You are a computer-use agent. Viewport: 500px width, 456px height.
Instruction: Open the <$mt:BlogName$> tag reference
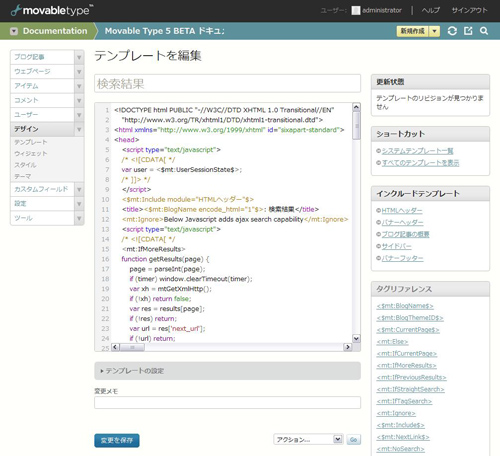[x=405, y=306]
